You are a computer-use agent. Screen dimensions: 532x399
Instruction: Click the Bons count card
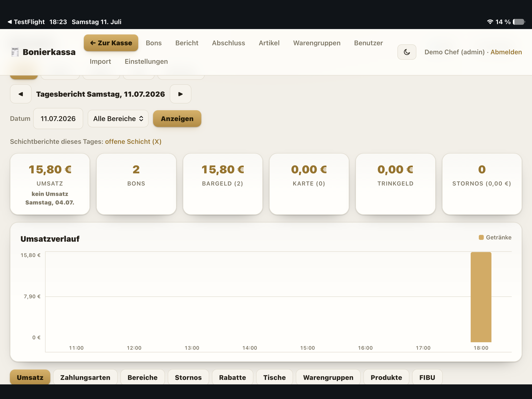136,184
